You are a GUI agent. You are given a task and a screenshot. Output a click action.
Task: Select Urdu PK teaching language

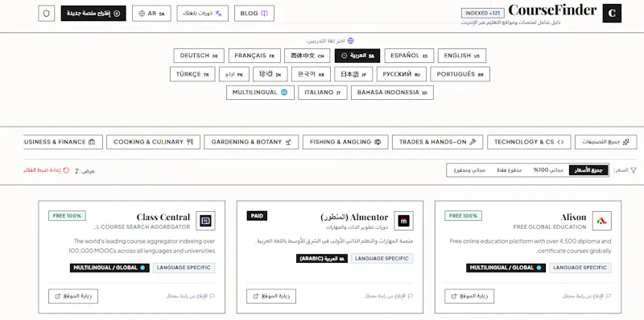click(234, 74)
